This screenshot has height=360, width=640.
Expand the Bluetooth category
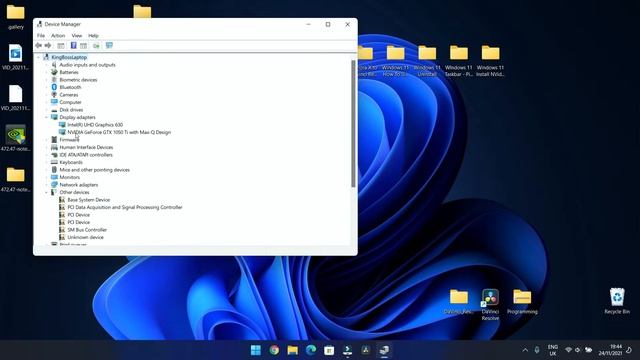pyautogui.click(x=47, y=87)
